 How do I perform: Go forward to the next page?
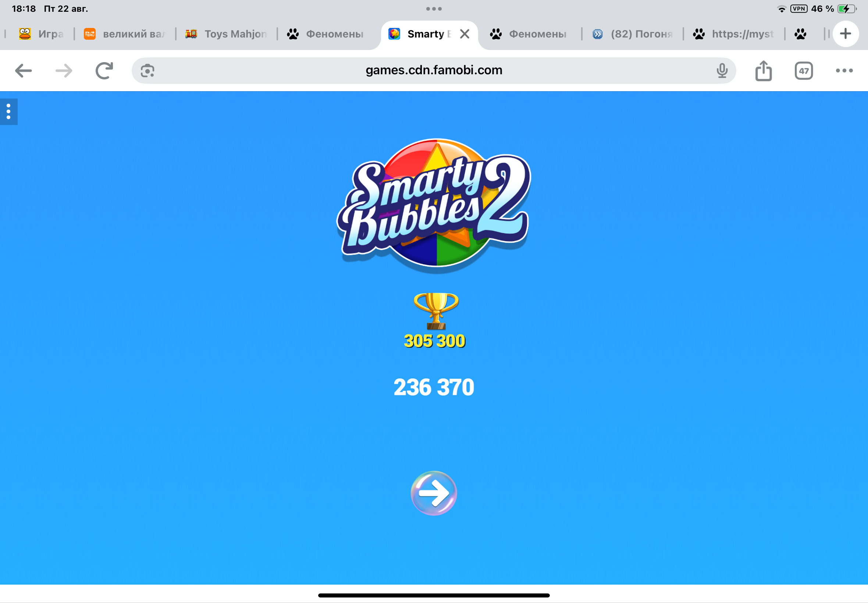64,71
